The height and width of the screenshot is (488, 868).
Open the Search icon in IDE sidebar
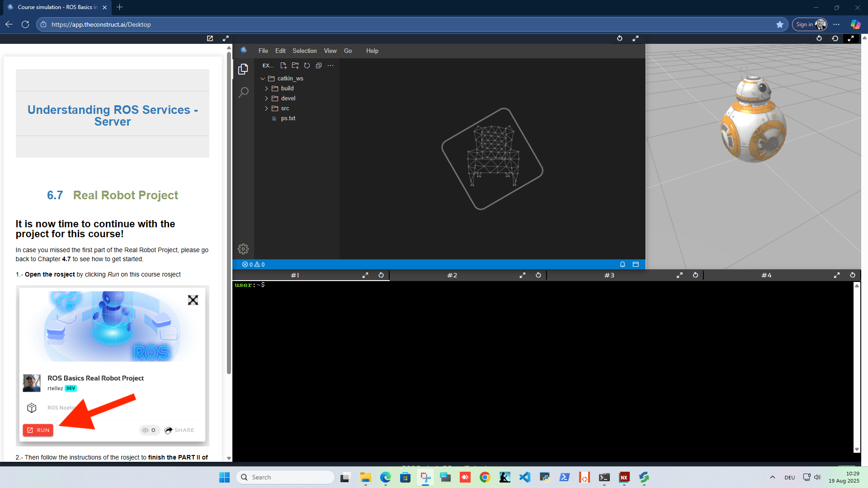243,93
